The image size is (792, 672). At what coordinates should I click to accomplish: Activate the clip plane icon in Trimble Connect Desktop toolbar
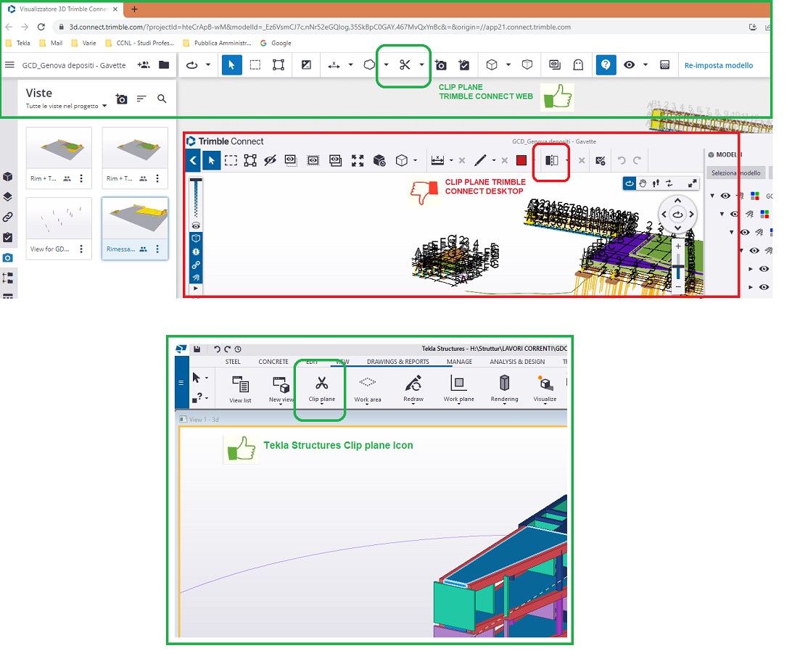(x=550, y=160)
